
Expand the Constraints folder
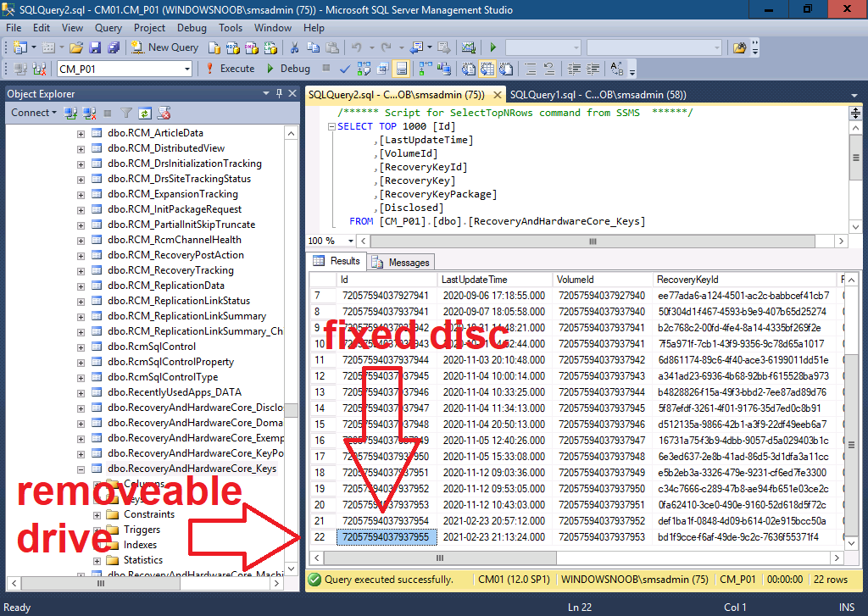pyautogui.click(x=97, y=514)
